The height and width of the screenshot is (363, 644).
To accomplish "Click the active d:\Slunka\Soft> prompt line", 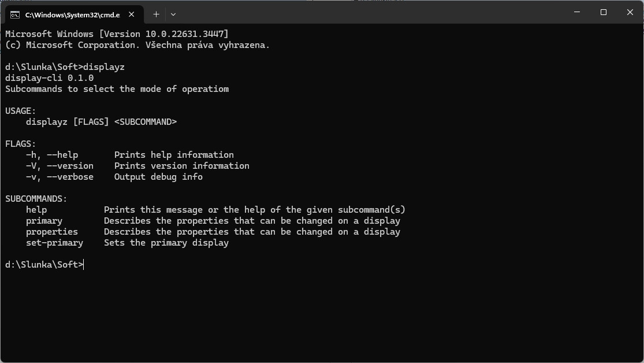I will click(x=44, y=265).
